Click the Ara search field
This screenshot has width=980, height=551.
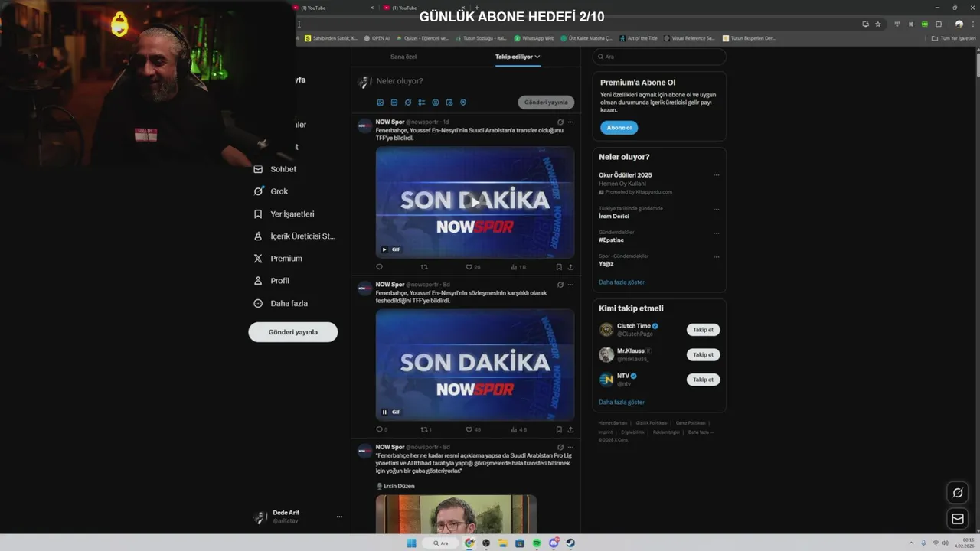[x=659, y=57]
